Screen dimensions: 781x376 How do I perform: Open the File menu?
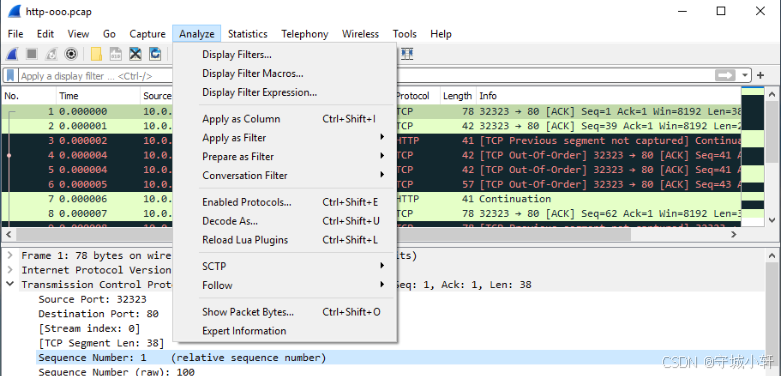[x=15, y=34]
